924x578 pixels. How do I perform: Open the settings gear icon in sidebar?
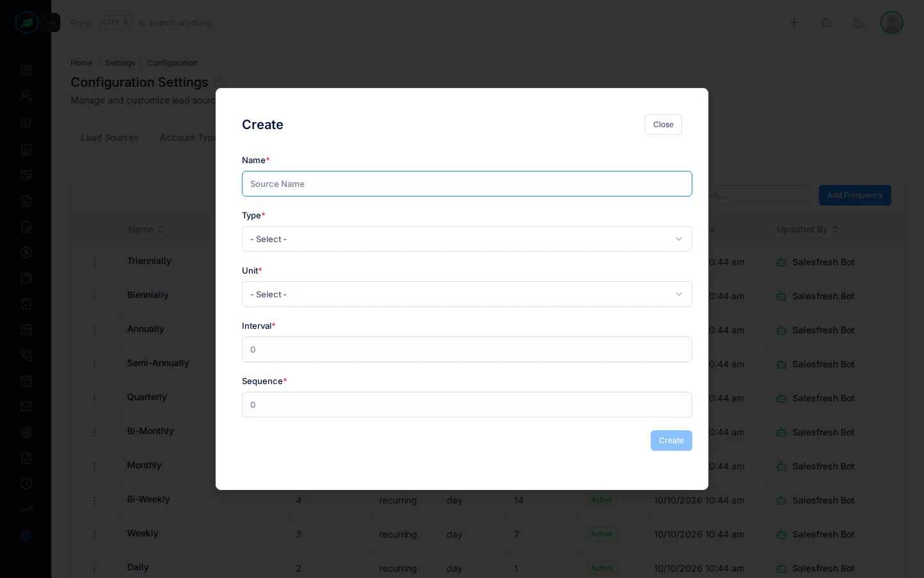[26, 536]
